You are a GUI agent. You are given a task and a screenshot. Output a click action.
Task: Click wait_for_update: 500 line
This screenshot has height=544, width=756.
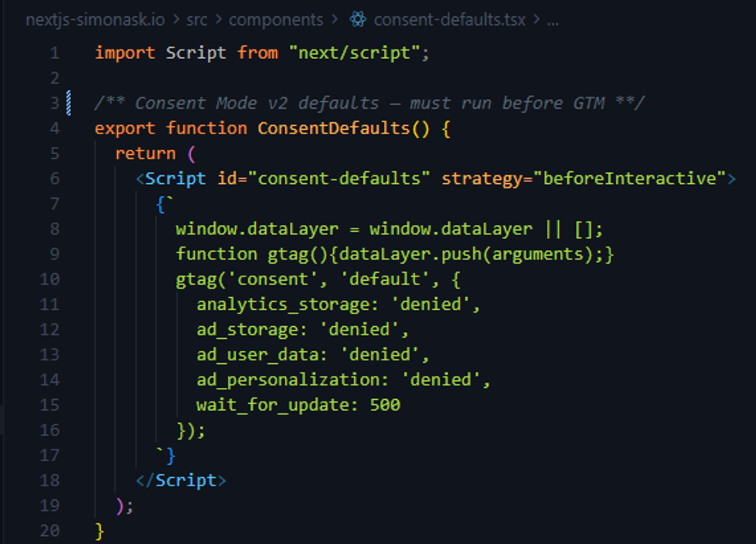[298, 405]
